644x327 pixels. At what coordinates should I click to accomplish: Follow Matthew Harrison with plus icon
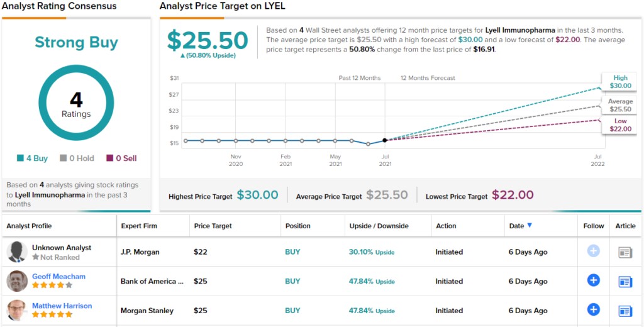[593, 309]
